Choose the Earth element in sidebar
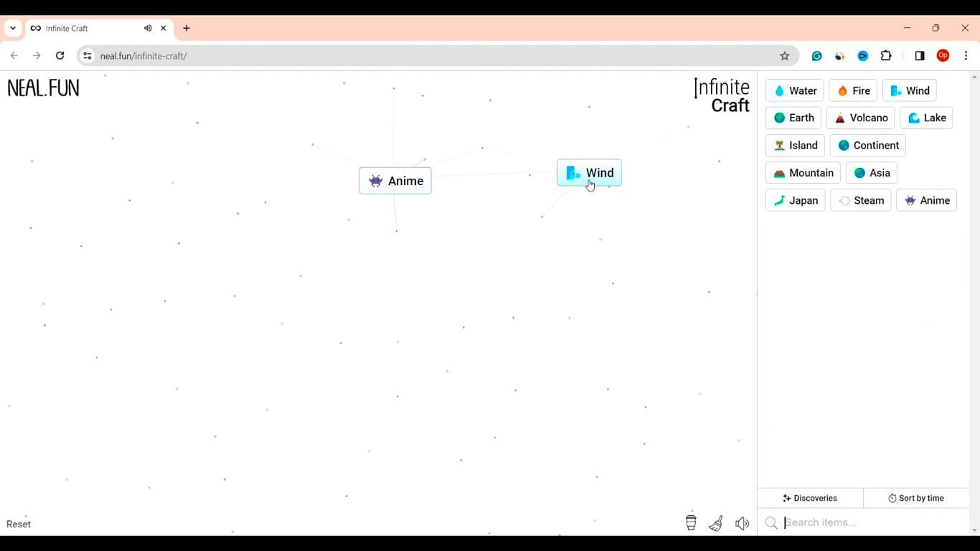 point(793,118)
